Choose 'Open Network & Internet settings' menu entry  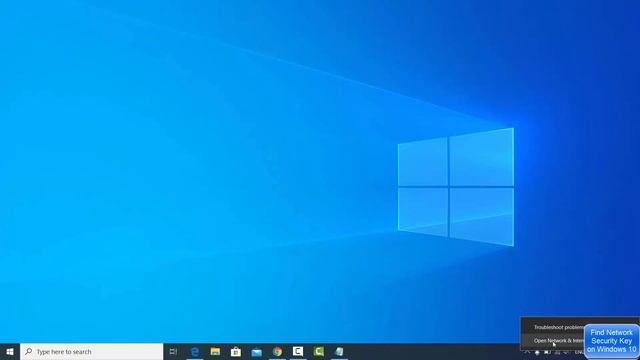[552, 340]
